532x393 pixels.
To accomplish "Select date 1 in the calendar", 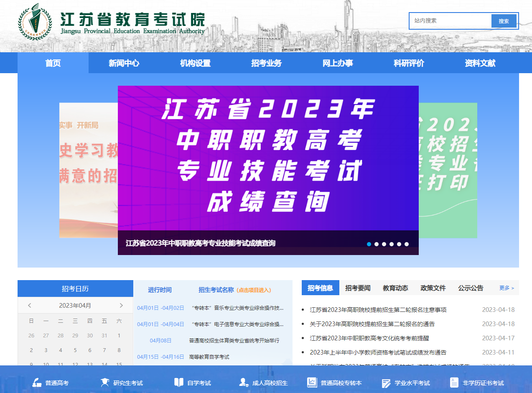I will [x=119, y=335].
